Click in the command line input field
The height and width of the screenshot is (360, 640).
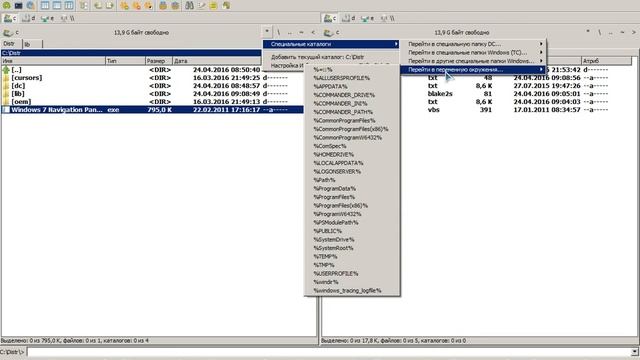[329, 352]
